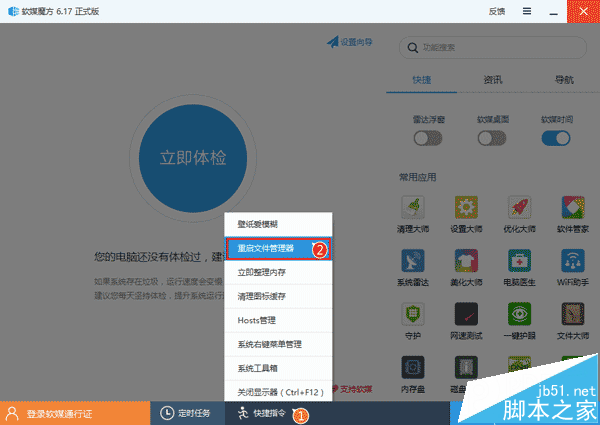Close the 软媒魔方 window
This screenshot has height=425, width=600.
pyautogui.click(x=583, y=11)
